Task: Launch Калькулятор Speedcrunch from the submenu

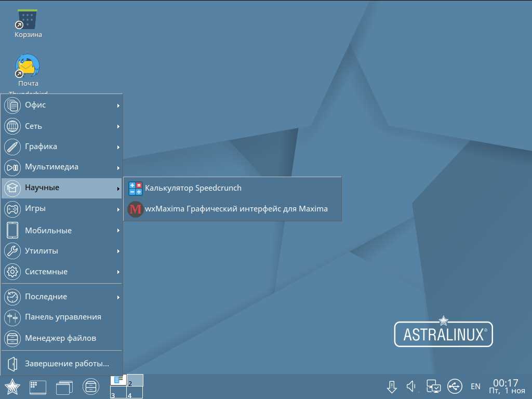Action: [x=193, y=188]
